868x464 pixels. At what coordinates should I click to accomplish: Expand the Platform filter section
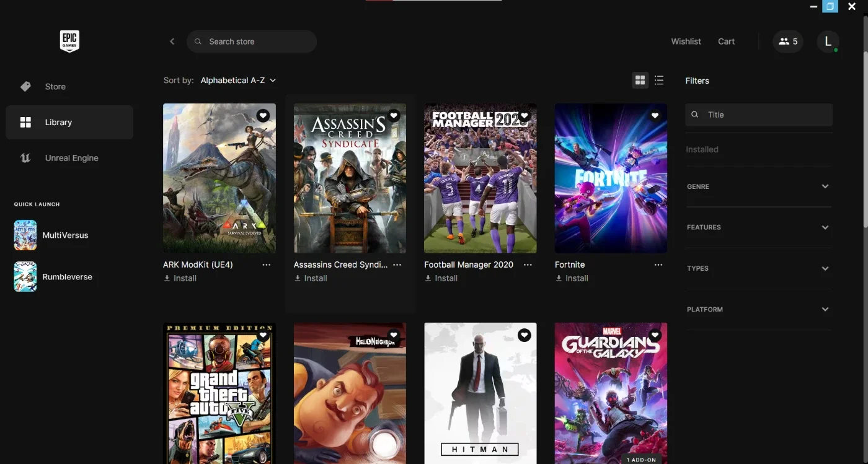point(758,309)
